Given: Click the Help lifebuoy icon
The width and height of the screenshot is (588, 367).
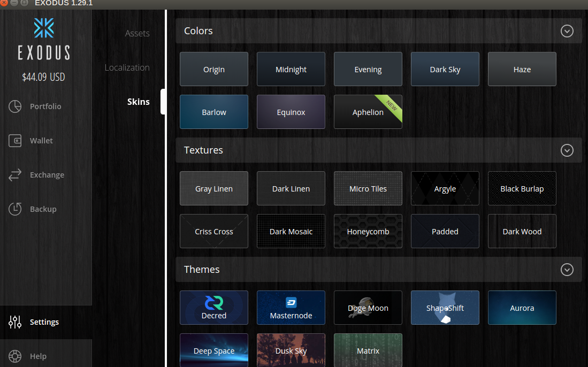Looking at the screenshot, I should (15, 356).
